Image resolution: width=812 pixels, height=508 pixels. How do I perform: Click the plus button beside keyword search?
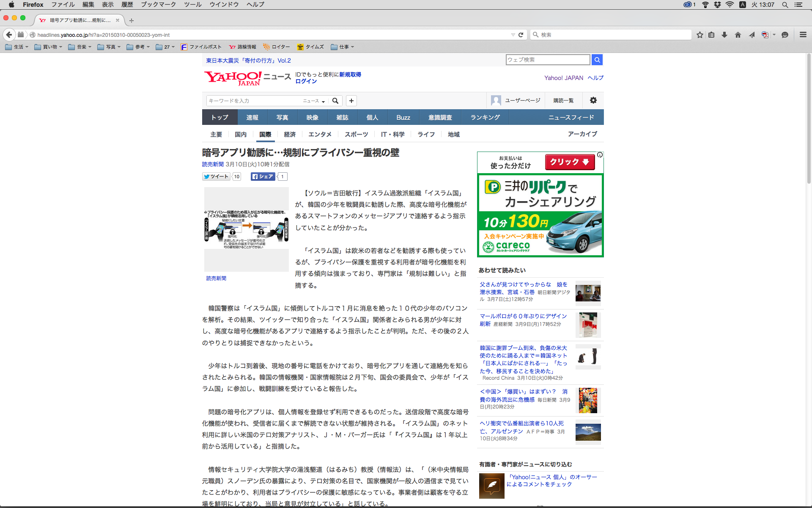(x=351, y=101)
